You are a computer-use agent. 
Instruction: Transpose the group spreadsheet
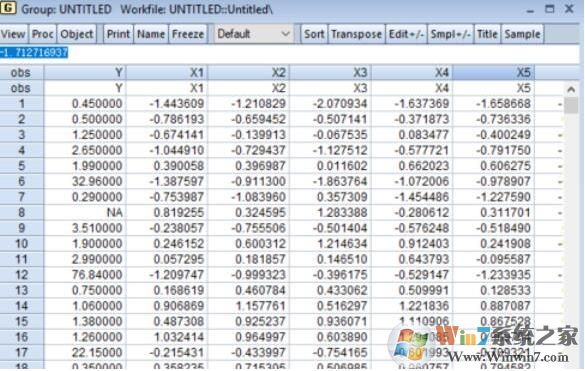coord(356,34)
